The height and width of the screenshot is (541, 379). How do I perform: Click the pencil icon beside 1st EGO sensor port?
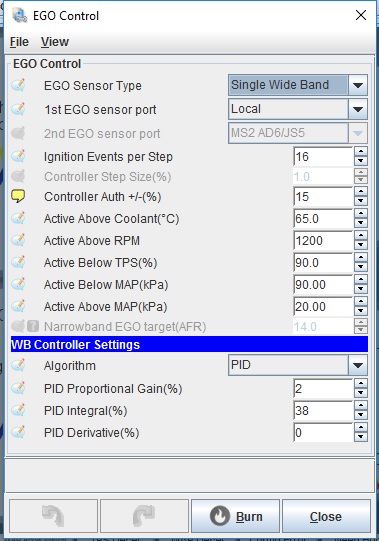(x=18, y=109)
